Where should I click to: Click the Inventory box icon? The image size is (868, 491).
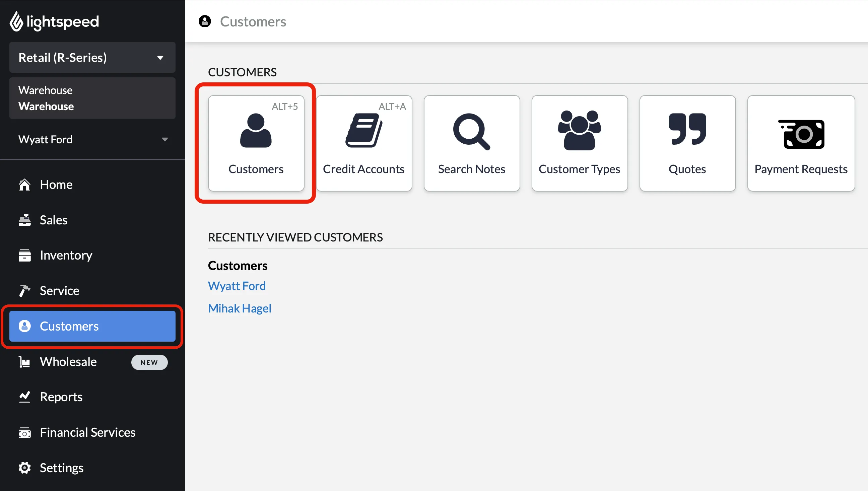[24, 255]
